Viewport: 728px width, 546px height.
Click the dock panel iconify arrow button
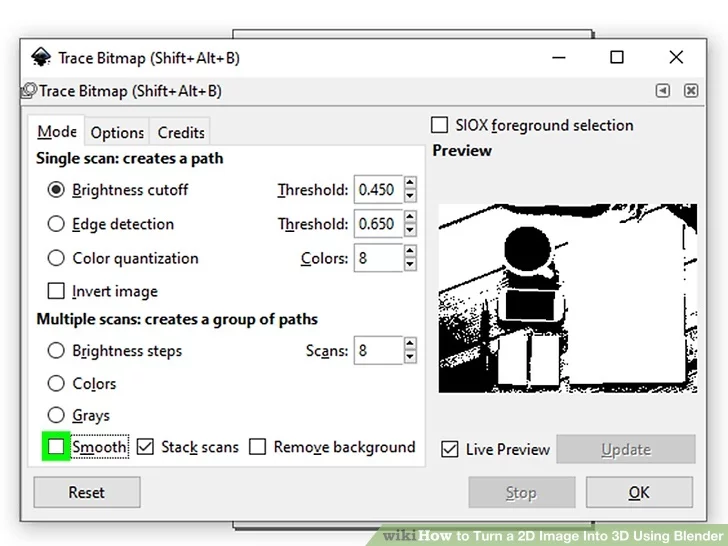(663, 91)
